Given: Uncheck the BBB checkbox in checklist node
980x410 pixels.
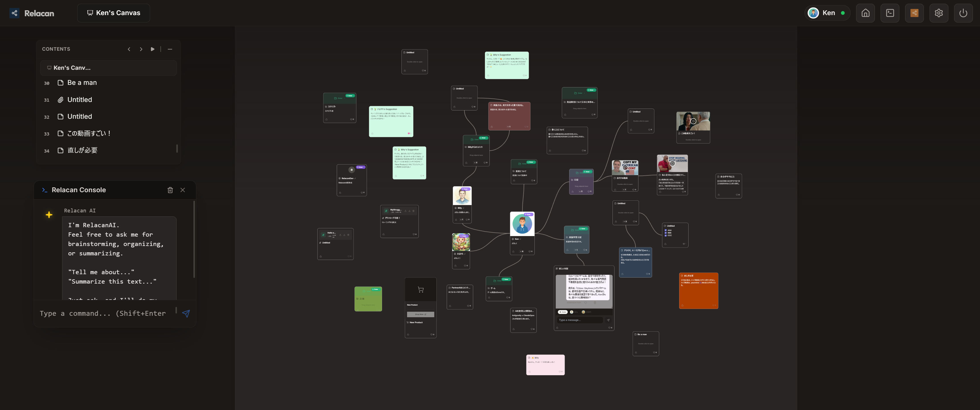Looking at the screenshot, I should (665, 233).
